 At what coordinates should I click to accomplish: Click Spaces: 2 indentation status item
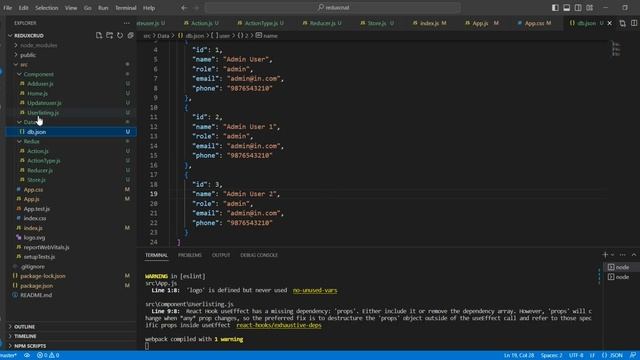pos(551,356)
